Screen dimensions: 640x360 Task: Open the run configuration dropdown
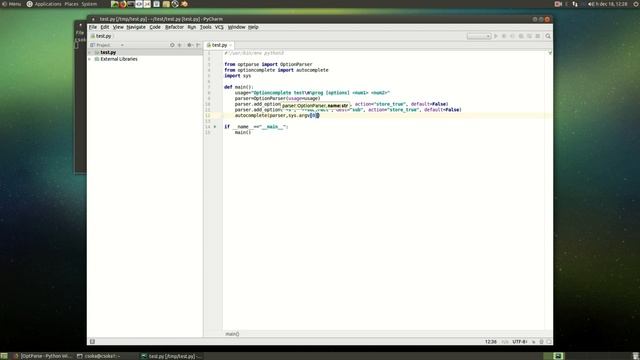pos(479,36)
